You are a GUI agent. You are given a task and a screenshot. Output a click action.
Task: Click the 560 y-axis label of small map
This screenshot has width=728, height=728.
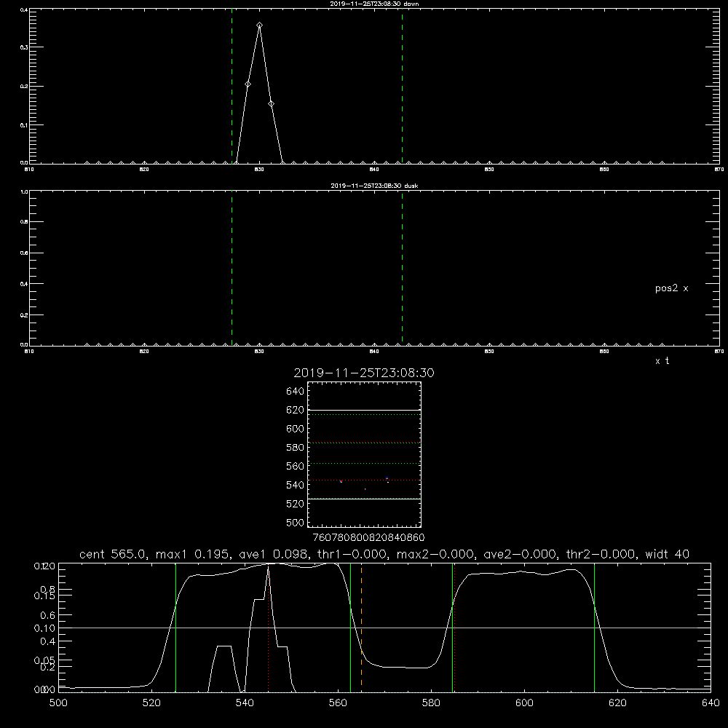click(295, 466)
